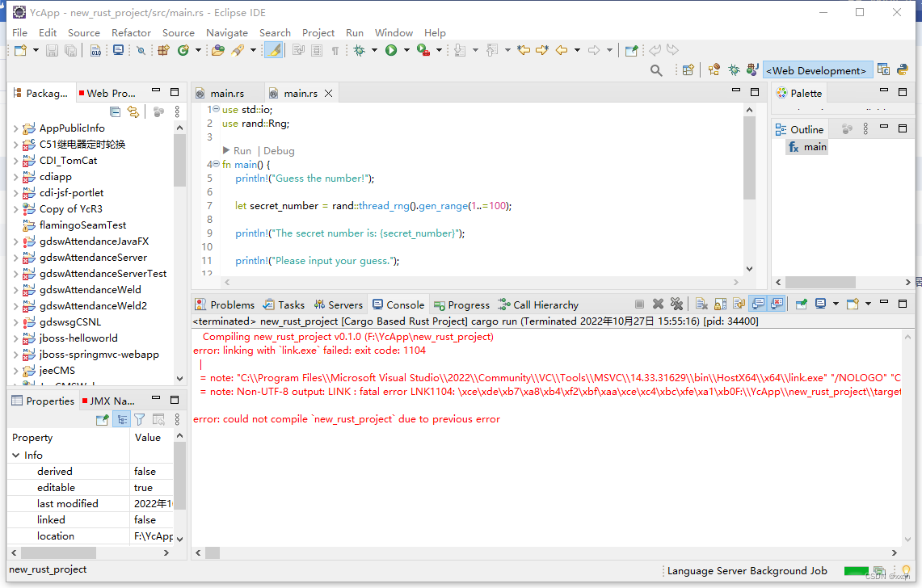Viewport: 922px width, 588px height.
Task: Toggle Show Console When Standard Out Changes
Action: pyautogui.click(x=758, y=303)
